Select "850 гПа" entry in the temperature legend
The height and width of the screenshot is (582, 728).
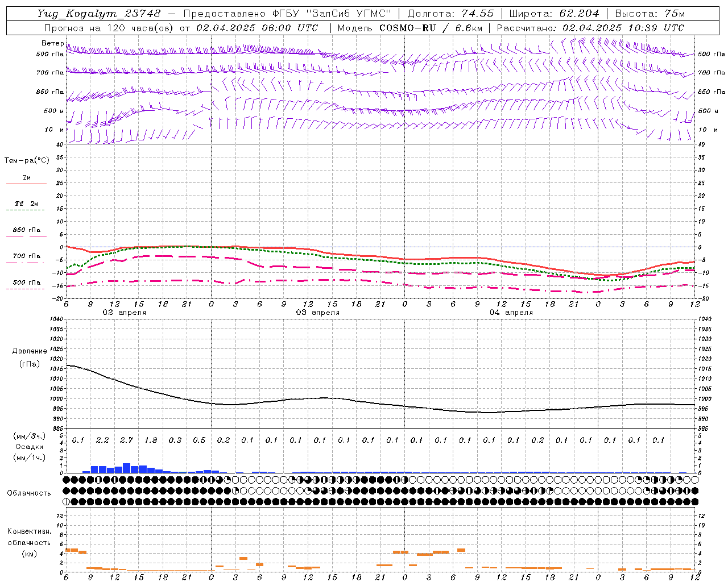tap(26, 230)
